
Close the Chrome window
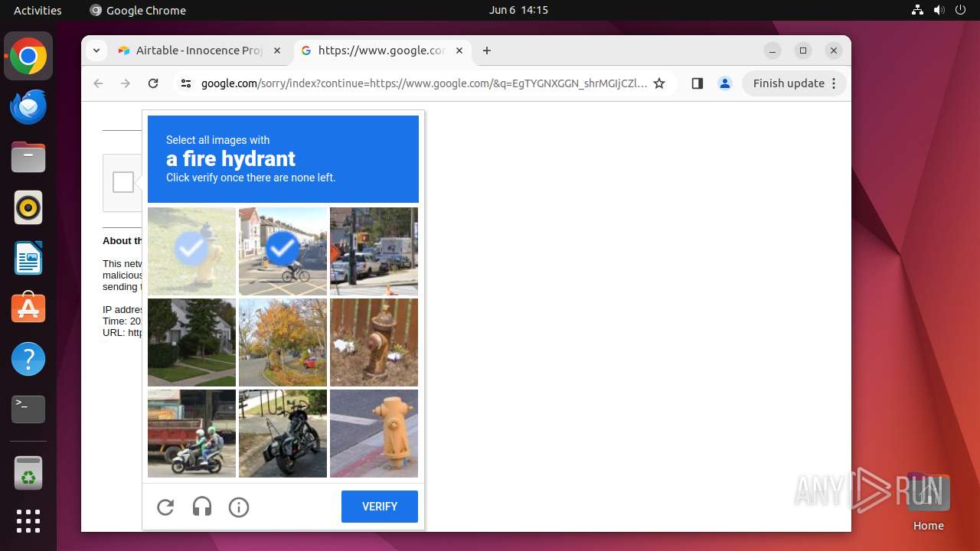(x=834, y=51)
